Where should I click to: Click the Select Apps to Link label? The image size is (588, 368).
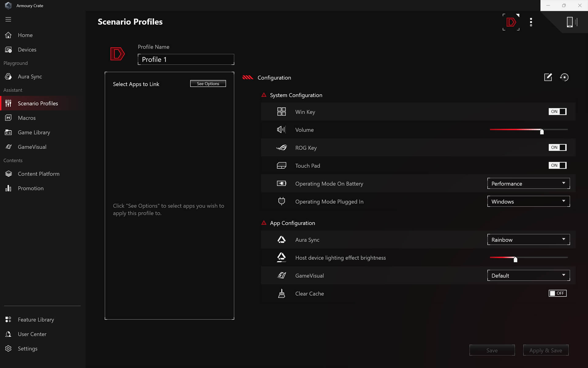pyautogui.click(x=136, y=84)
